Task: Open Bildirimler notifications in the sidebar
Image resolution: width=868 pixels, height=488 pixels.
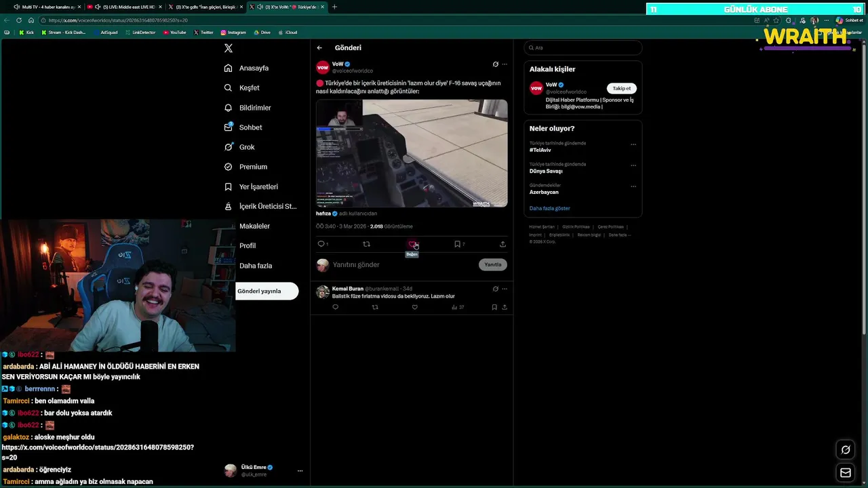Action: pos(248,108)
